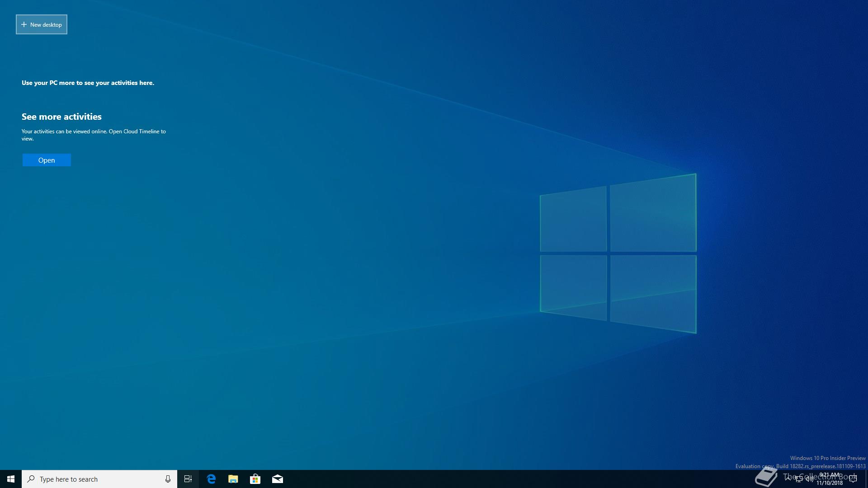868x488 pixels.
Task: Open the Mail app from the taskbar
Action: [x=278, y=479]
